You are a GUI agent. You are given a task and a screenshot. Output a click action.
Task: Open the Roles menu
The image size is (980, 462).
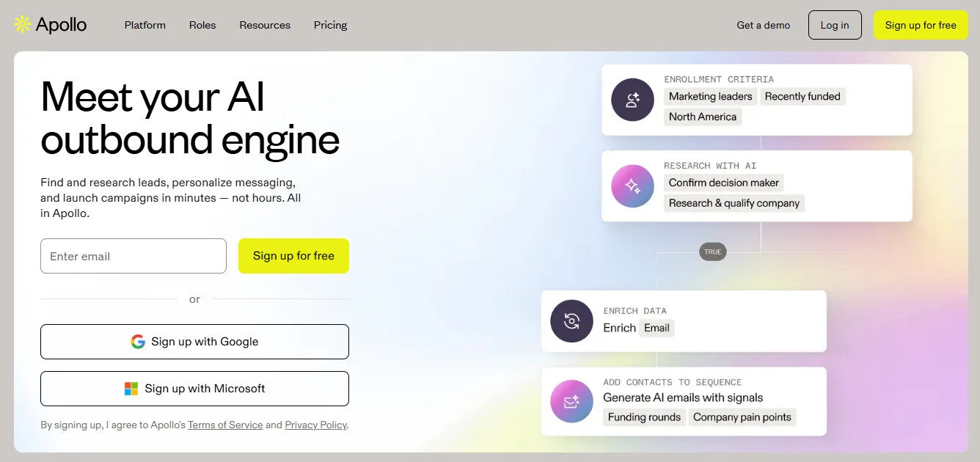point(202,25)
